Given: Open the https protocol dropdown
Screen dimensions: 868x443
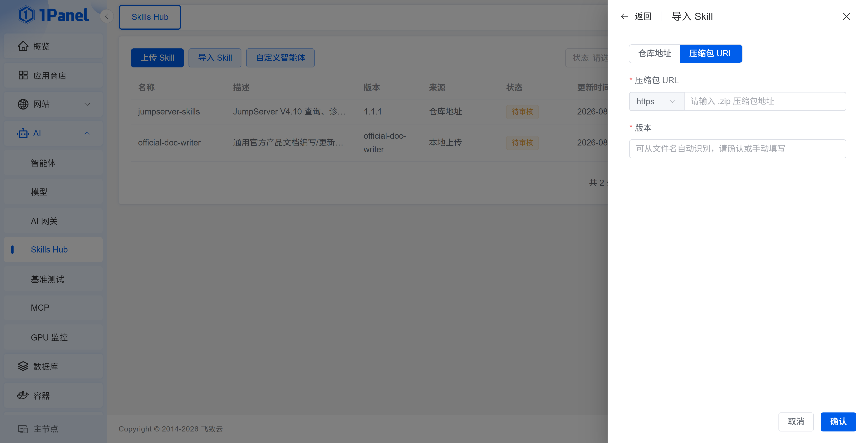Looking at the screenshot, I should click(656, 101).
